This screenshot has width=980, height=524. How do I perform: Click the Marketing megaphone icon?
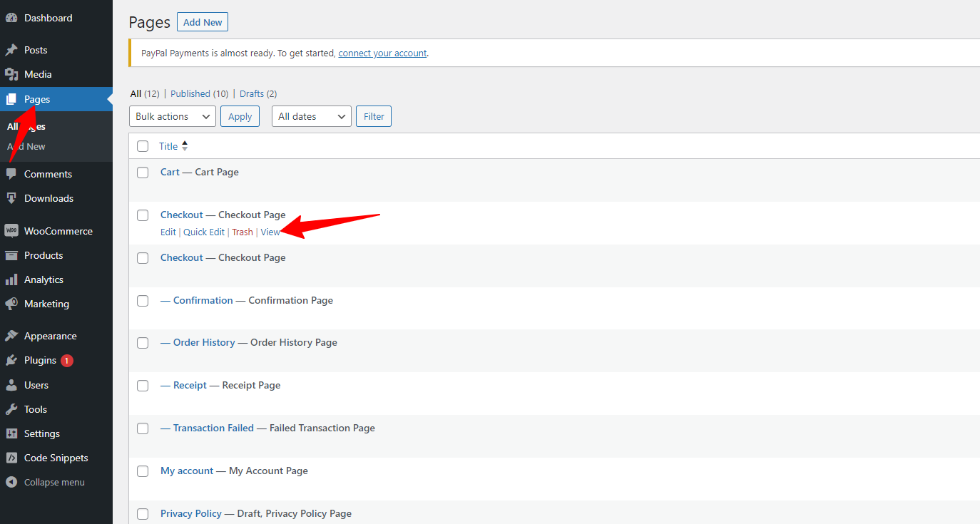click(11, 304)
